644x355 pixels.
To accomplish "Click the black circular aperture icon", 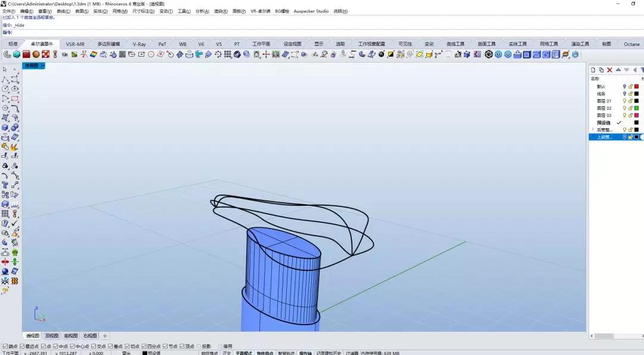I will point(488,54).
